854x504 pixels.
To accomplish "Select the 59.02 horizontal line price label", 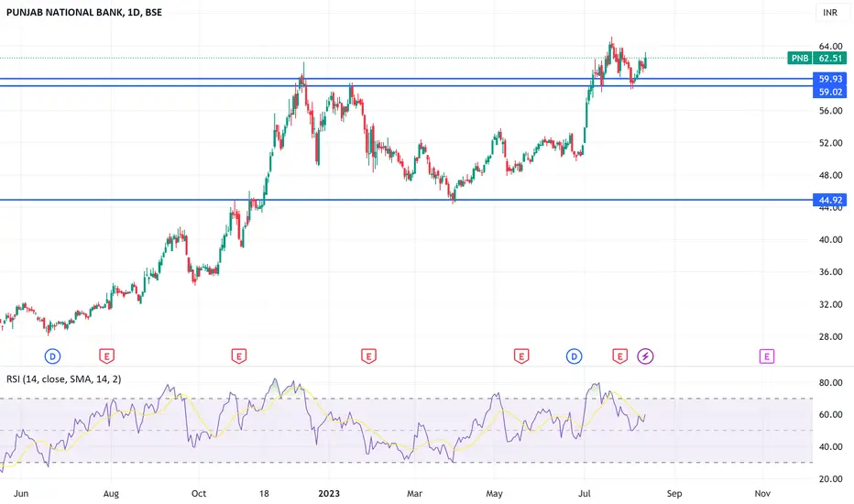I will (830, 92).
